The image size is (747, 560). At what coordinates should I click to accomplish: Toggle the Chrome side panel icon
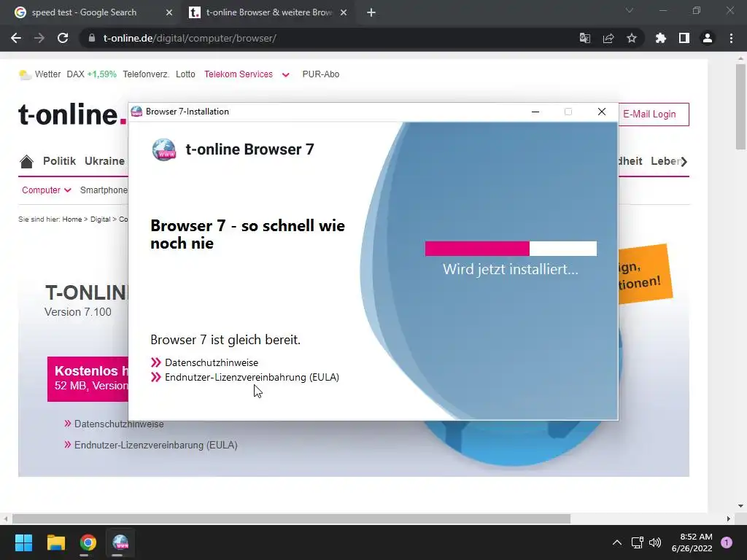(684, 38)
